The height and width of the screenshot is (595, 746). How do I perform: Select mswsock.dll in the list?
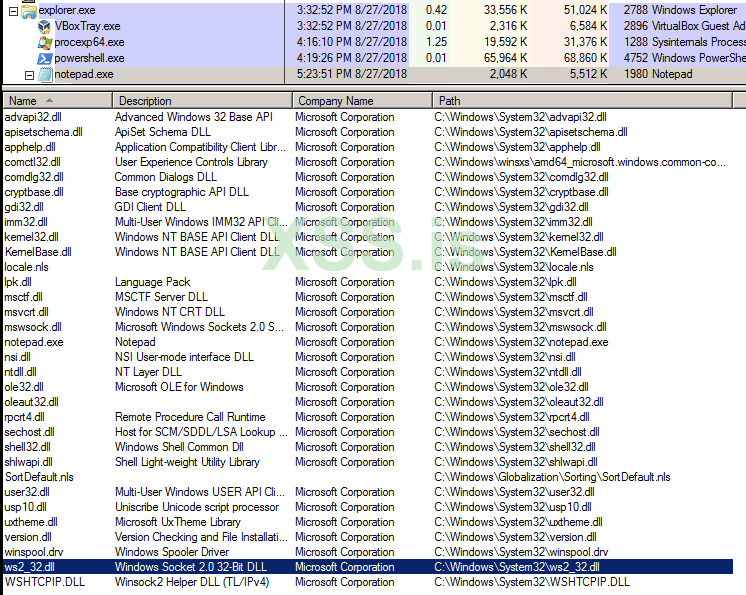pyautogui.click(x=368, y=327)
